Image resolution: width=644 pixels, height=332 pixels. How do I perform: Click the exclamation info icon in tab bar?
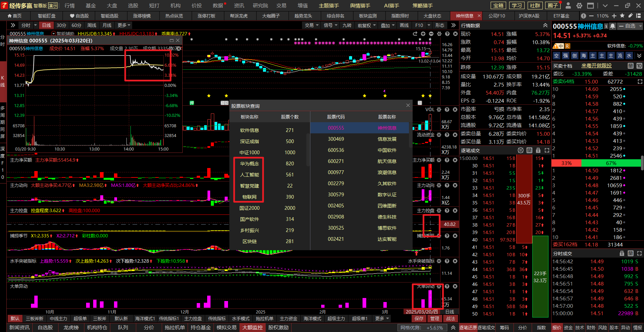coord(583,16)
